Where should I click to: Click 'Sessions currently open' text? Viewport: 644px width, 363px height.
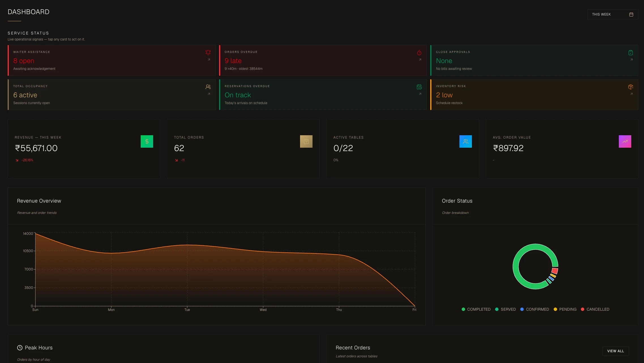pos(31,103)
